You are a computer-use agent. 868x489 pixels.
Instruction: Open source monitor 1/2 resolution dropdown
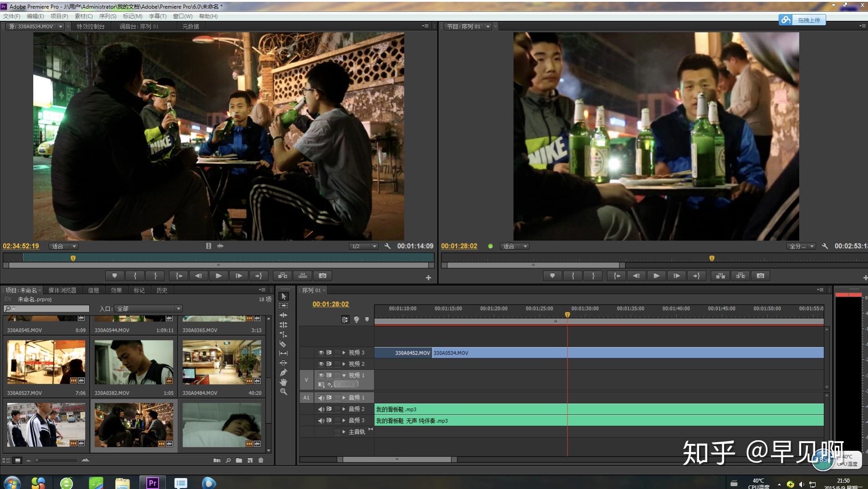click(364, 246)
